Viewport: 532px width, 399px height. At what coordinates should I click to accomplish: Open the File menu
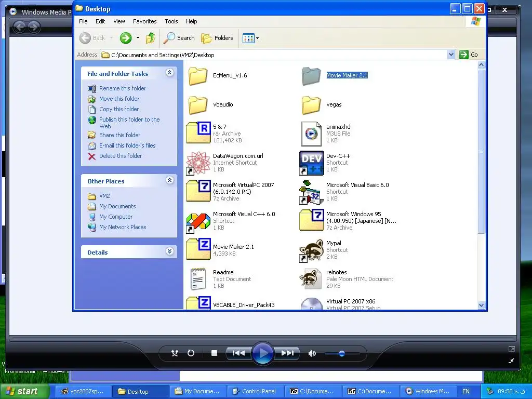(83, 21)
